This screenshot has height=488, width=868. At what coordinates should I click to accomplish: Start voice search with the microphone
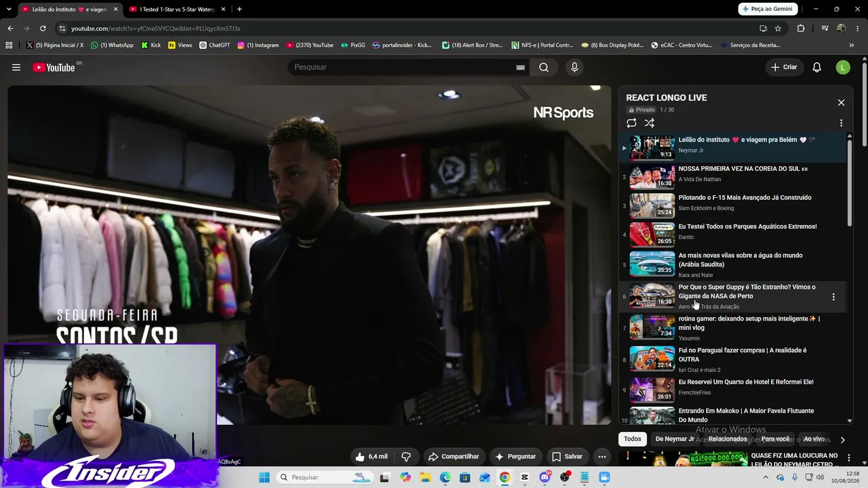pos(574,67)
